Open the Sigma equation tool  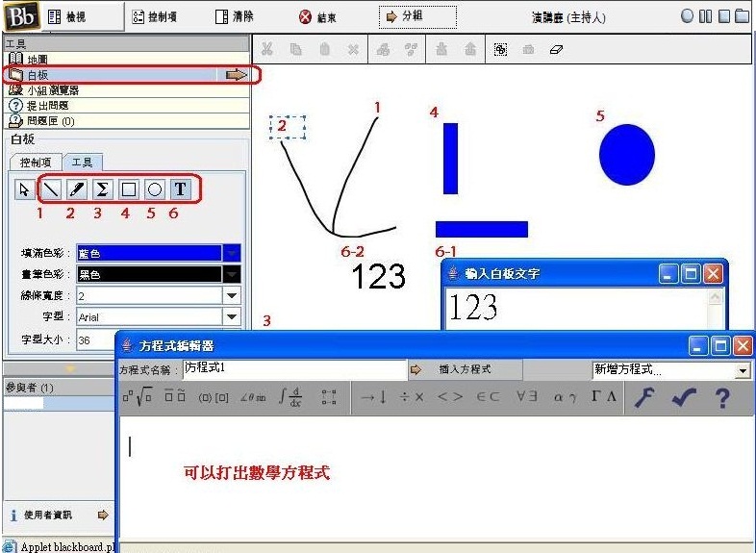[x=102, y=189]
